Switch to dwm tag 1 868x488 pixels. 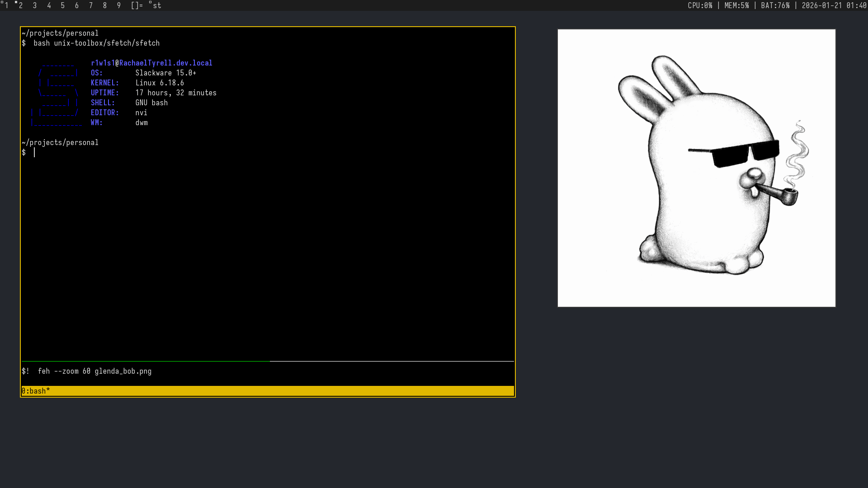click(6, 5)
